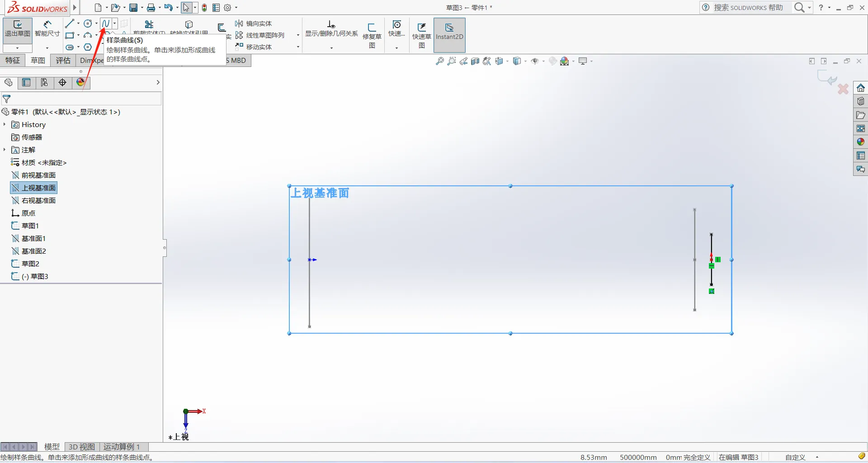The height and width of the screenshot is (463, 868).
Task: Open the Motion Study 1 tab
Action: pyautogui.click(x=122, y=447)
